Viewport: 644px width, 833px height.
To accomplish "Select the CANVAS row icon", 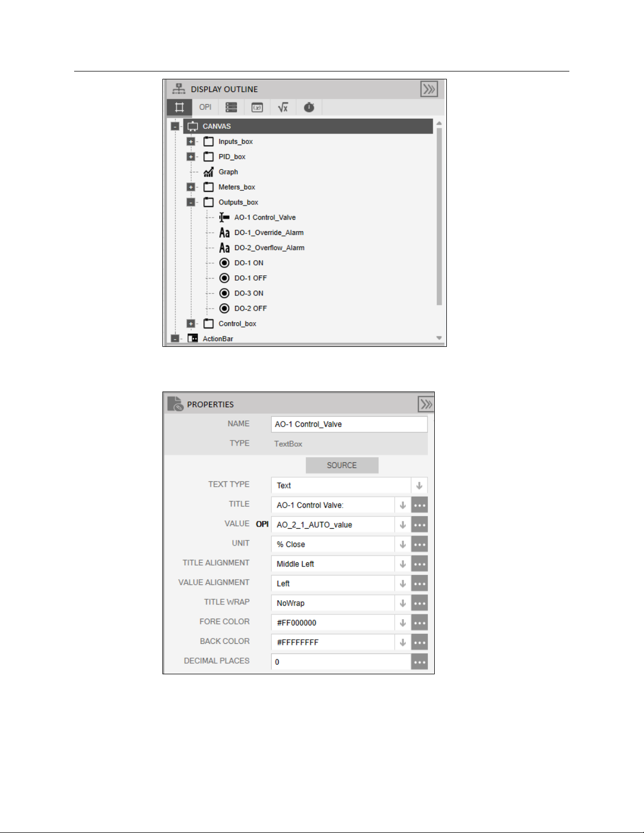I will pos(193,126).
